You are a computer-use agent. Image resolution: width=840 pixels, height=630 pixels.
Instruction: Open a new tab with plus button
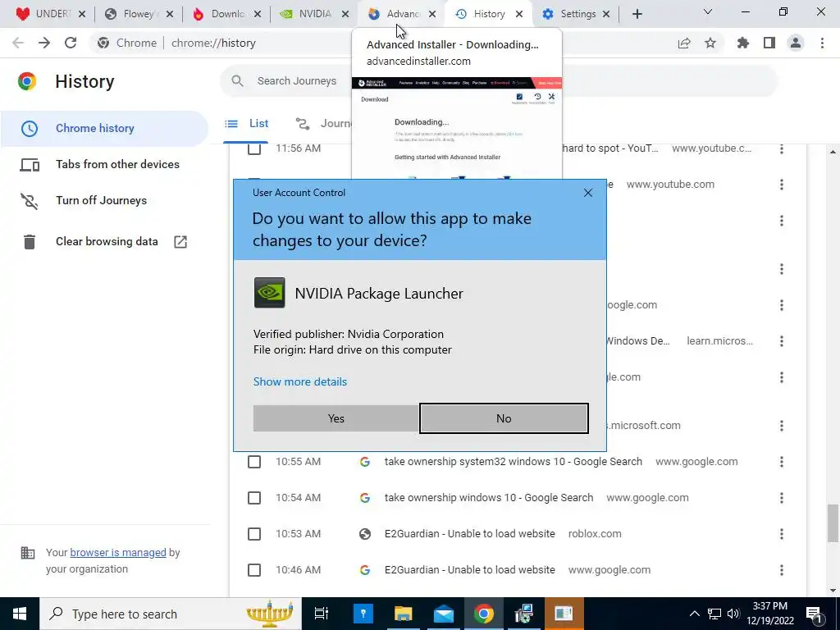(637, 14)
